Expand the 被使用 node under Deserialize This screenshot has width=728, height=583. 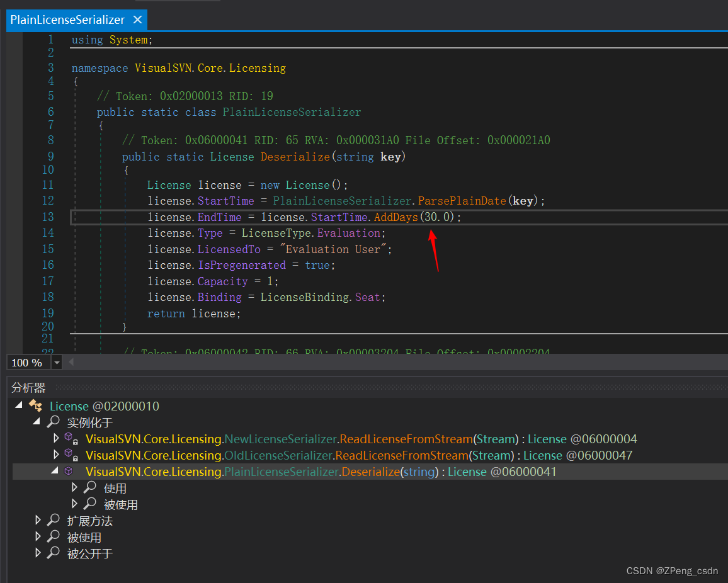tap(74, 503)
